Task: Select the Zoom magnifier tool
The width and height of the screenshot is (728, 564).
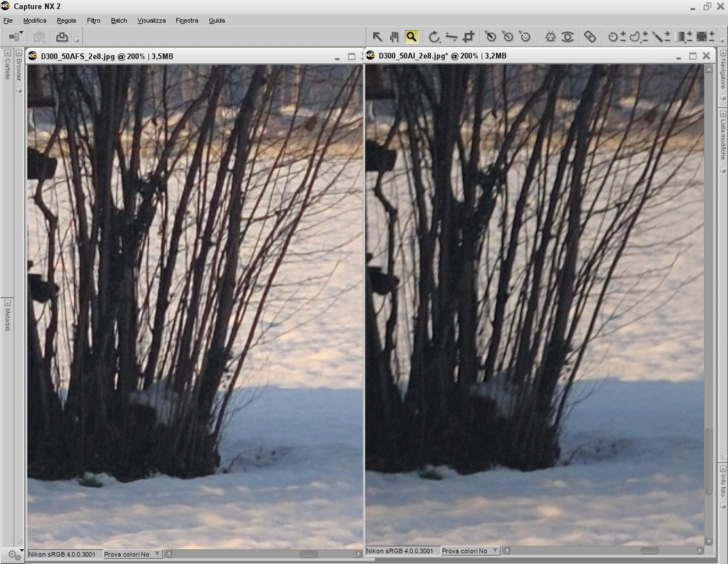Action: (x=412, y=37)
